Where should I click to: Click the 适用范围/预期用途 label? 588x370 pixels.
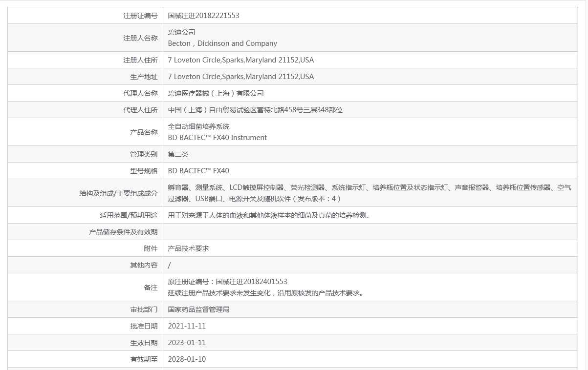point(129,215)
